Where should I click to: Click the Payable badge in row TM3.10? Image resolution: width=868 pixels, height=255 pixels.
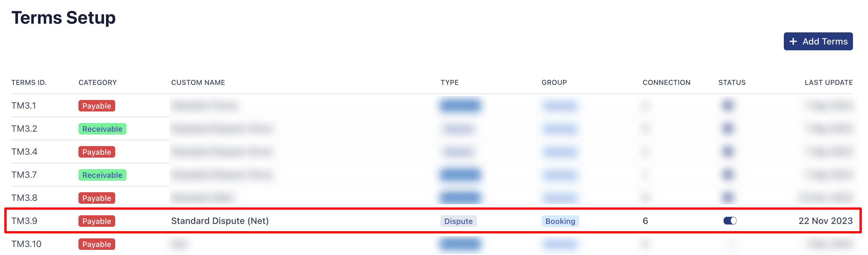click(x=97, y=244)
